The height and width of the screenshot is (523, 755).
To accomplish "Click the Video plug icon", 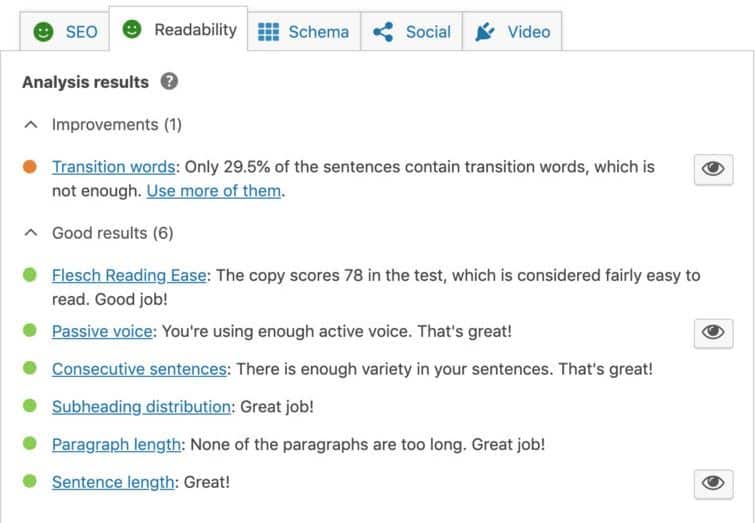I will pos(485,32).
